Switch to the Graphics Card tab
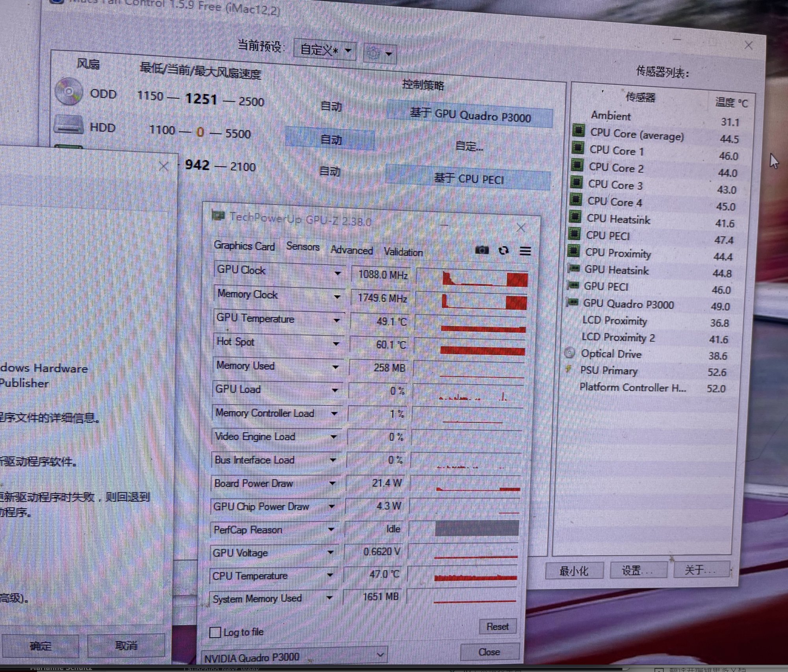This screenshot has height=672, width=788. [244, 246]
